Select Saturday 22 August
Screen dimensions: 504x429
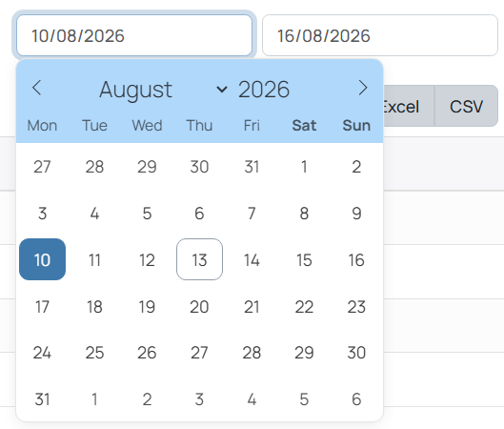pyautogui.click(x=304, y=306)
